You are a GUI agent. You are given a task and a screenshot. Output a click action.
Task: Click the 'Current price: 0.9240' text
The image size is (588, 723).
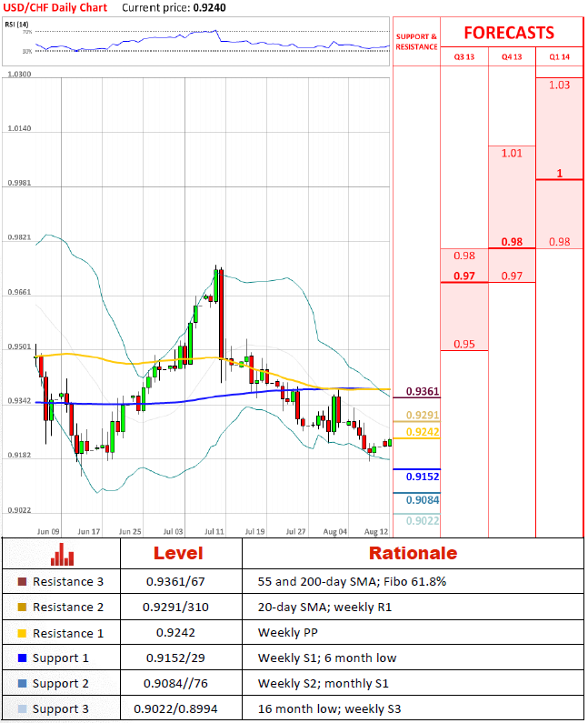click(x=174, y=7)
